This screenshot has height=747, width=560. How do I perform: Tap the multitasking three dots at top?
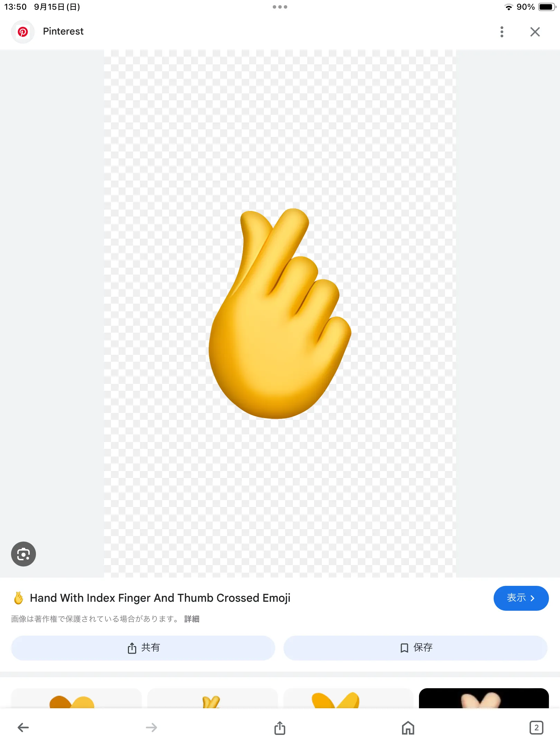coord(280,7)
